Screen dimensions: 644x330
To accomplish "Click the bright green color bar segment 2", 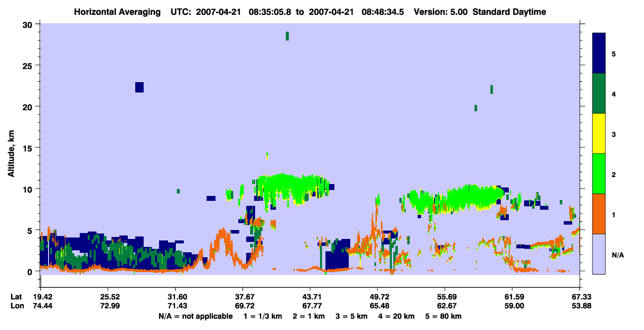I will pyautogui.click(x=599, y=174).
